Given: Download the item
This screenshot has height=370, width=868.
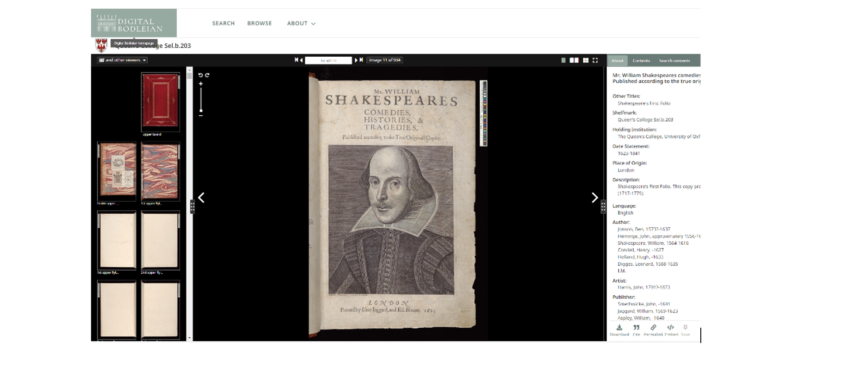Looking at the screenshot, I should pos(619,330).
